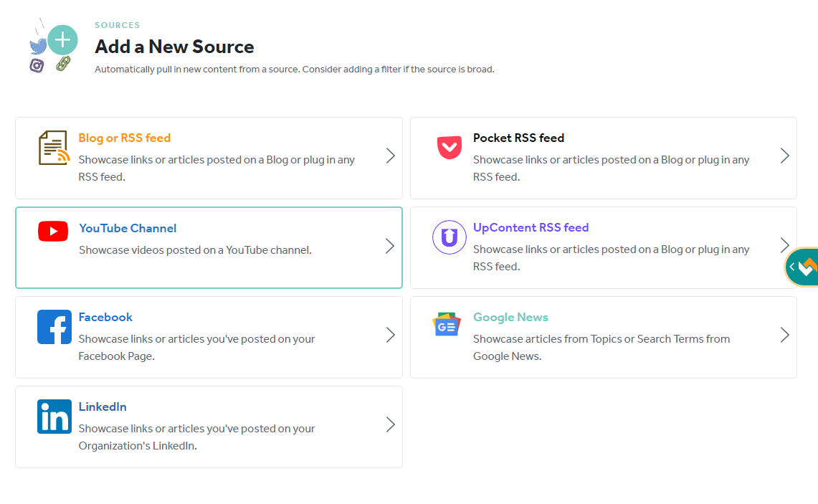
Task: Open the UpContent RSS feed title link
Action: coord(531,227)
